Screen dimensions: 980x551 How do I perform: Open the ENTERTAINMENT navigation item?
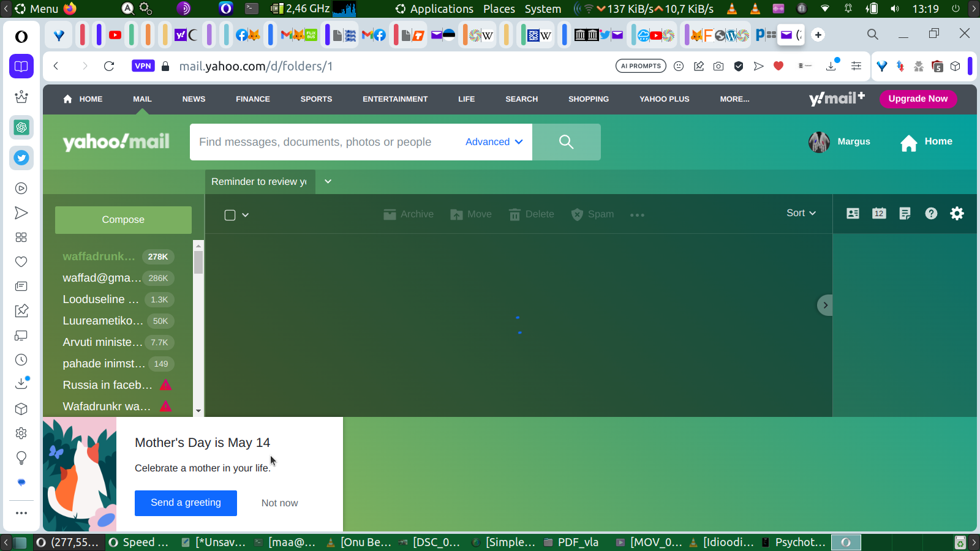[x=395, y=99]
